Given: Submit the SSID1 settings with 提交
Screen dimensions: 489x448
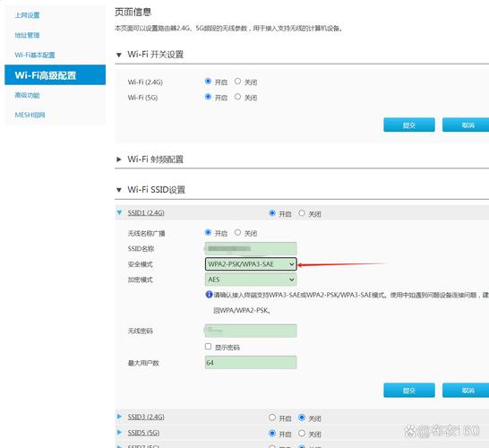Looking at the screenshot, I should (x=409, y=391).
